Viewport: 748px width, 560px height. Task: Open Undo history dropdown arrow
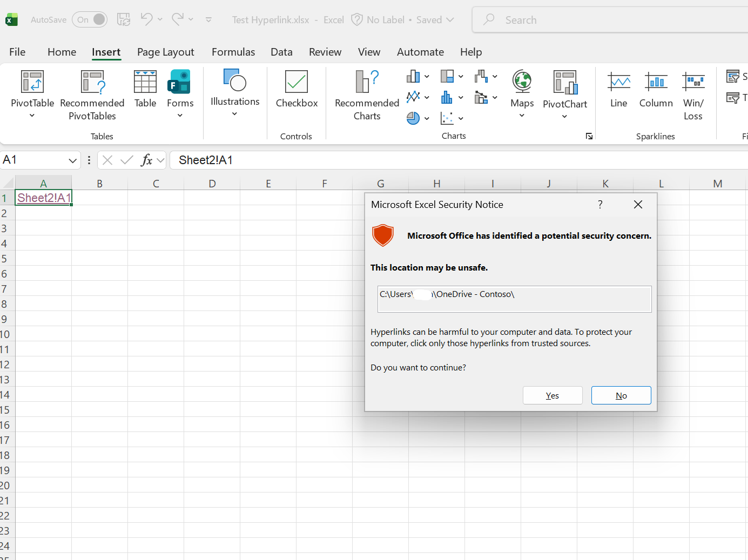coord(160,19)
